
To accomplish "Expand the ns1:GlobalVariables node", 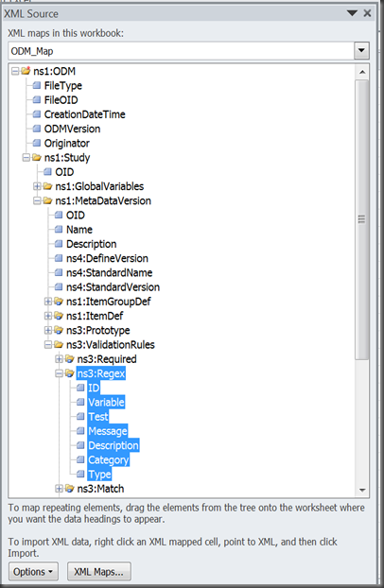I will pyautogui.click(x=37, y=186).
